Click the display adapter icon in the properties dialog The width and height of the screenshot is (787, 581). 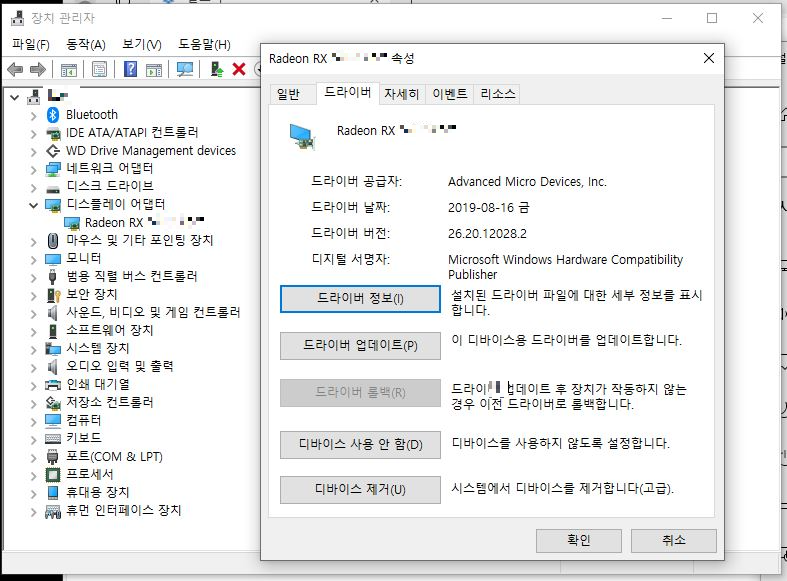[303, 137]
